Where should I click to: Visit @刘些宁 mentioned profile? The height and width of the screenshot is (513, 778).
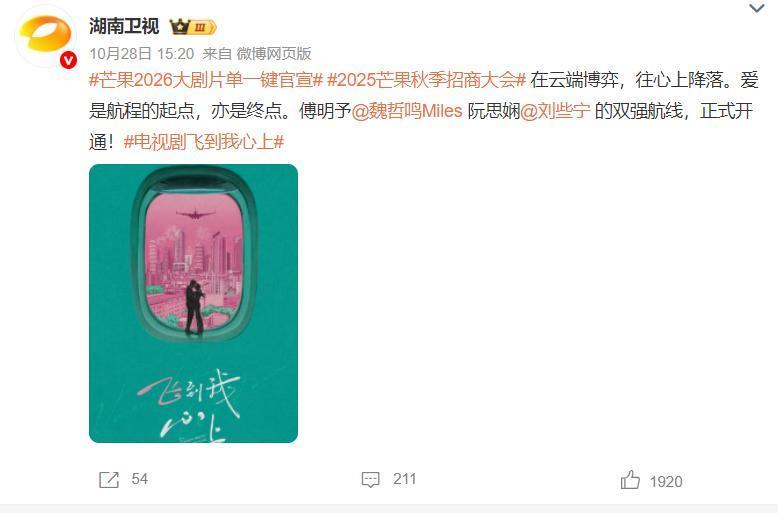tap(555, 111)
